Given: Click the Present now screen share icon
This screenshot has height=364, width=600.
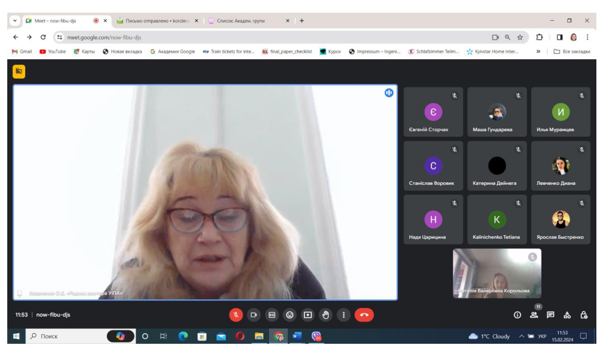Looking at the screenshot, I should (x=308, y=315).
